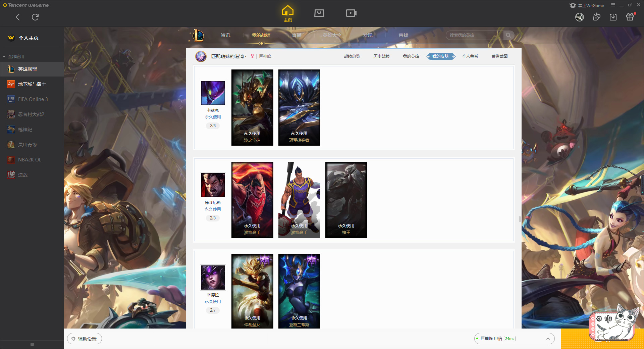The image size is (644, 349).
Task: Select FIFA Online 3 in the sidebar
Action: pos(32,99)
